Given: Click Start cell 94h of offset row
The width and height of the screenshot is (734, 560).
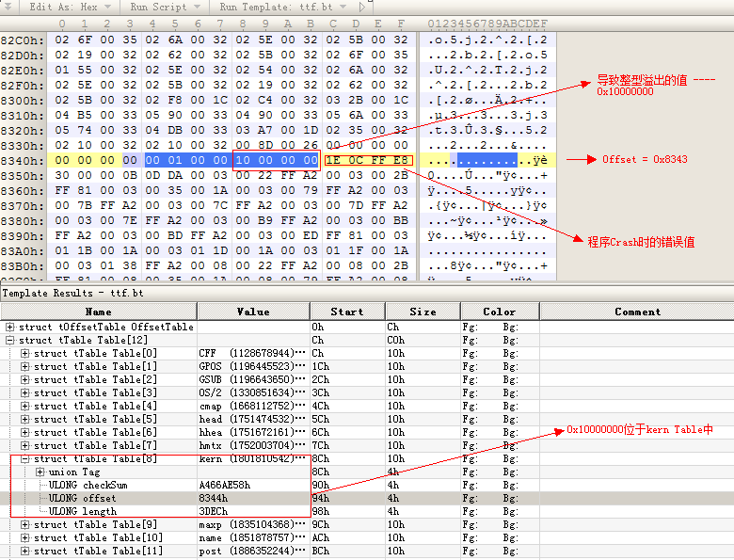Looking at the screenshot, I should [x=347, y=498].
